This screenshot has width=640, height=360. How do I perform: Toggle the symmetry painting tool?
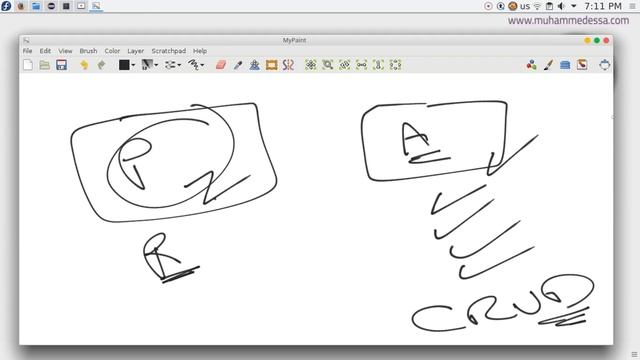coord(288,65)
